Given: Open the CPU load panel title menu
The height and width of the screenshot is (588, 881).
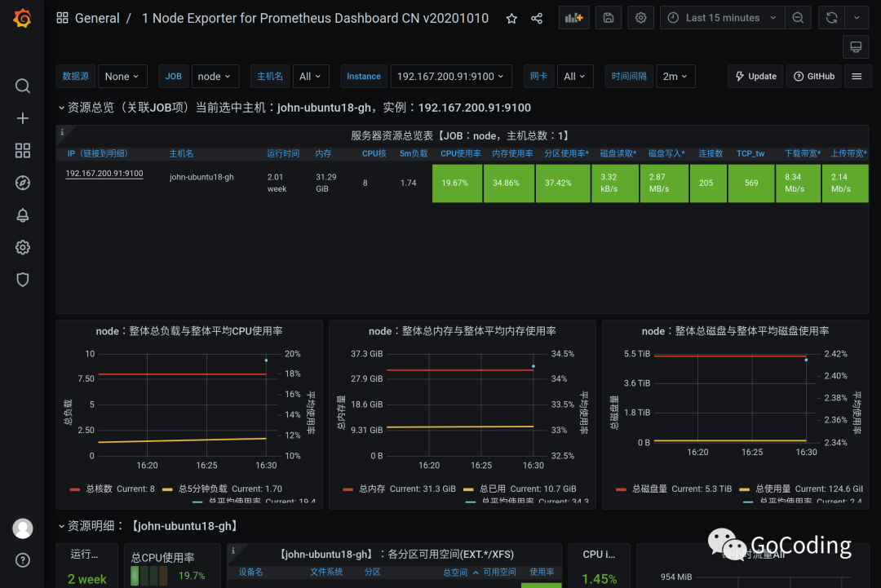Looking at the screenshot, I should tap(188, 331).
